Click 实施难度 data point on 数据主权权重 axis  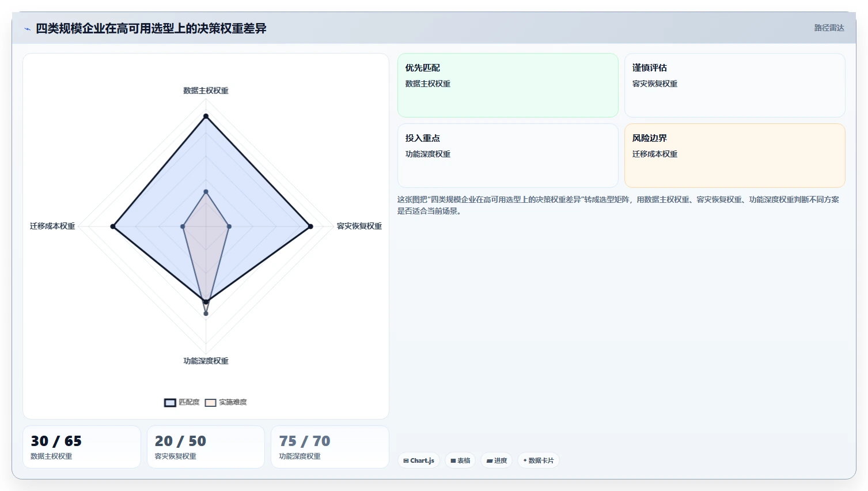point(206,191)
